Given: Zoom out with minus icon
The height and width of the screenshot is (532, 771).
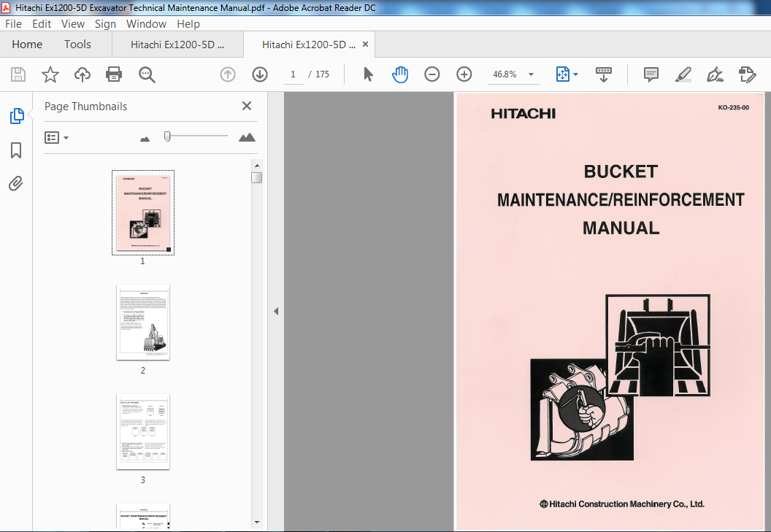Looking at the screenshot, I should (431, 74).
